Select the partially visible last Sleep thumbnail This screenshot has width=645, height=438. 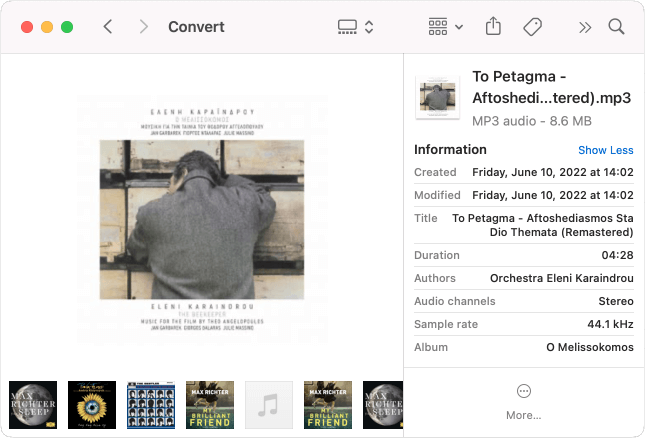pyautogui.click(x=383, y=405)
